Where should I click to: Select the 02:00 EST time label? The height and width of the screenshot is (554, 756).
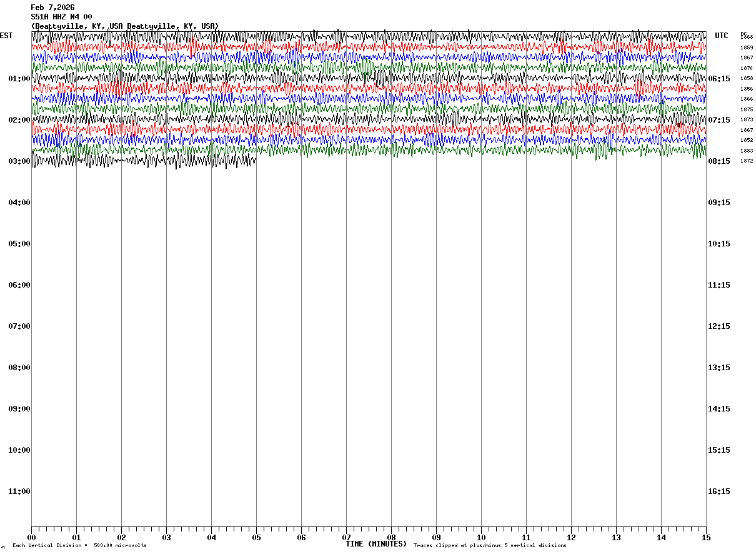19,120
